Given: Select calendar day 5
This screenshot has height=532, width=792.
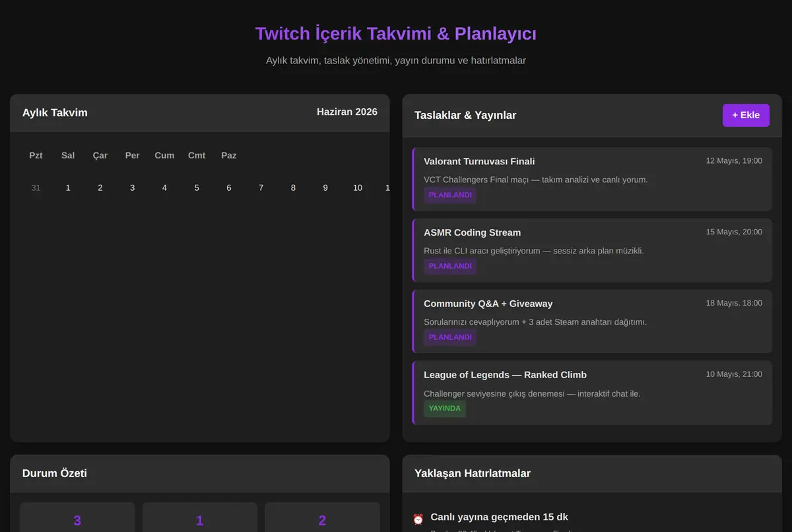Looking at the screenshot, I should (x=197, y=187).
